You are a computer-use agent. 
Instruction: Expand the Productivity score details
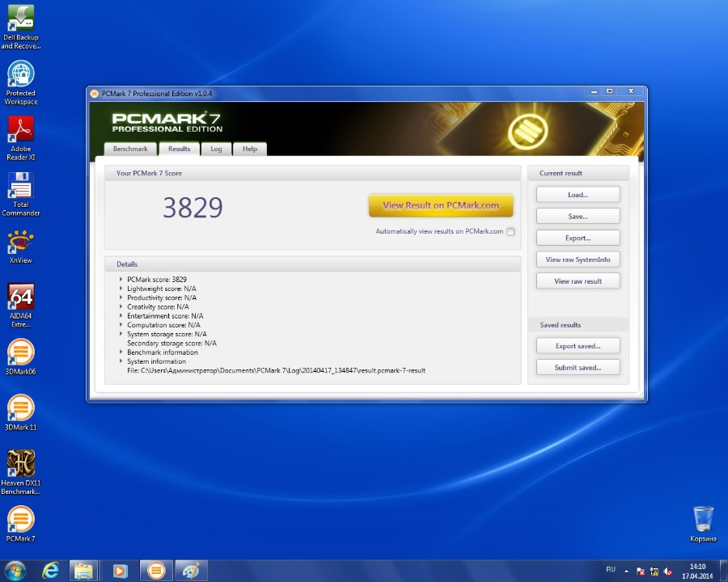[x=121, y=297]
